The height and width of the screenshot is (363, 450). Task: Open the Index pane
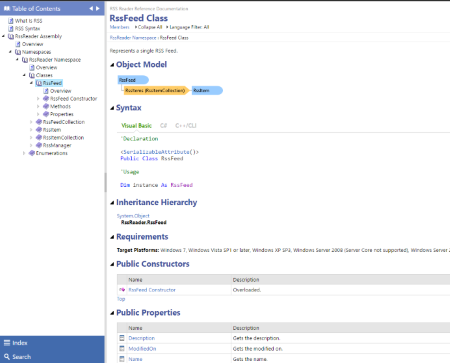pyautogui.click(x=52, y=343)
